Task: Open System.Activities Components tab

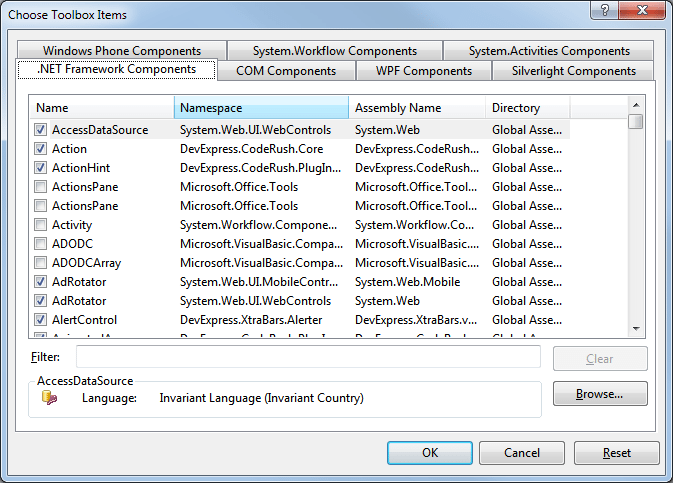Action: [549, 51]
